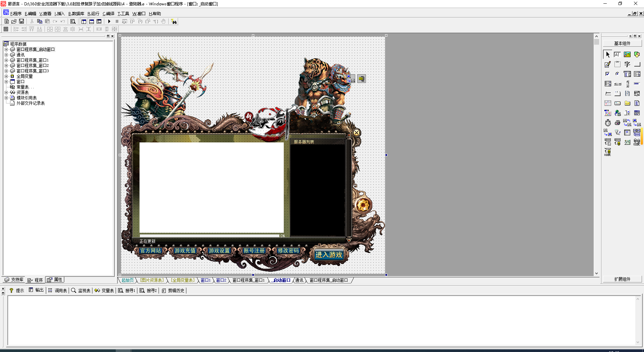
Task: Switch to the 窗口1 editor tab
Action: pos(206,280)
